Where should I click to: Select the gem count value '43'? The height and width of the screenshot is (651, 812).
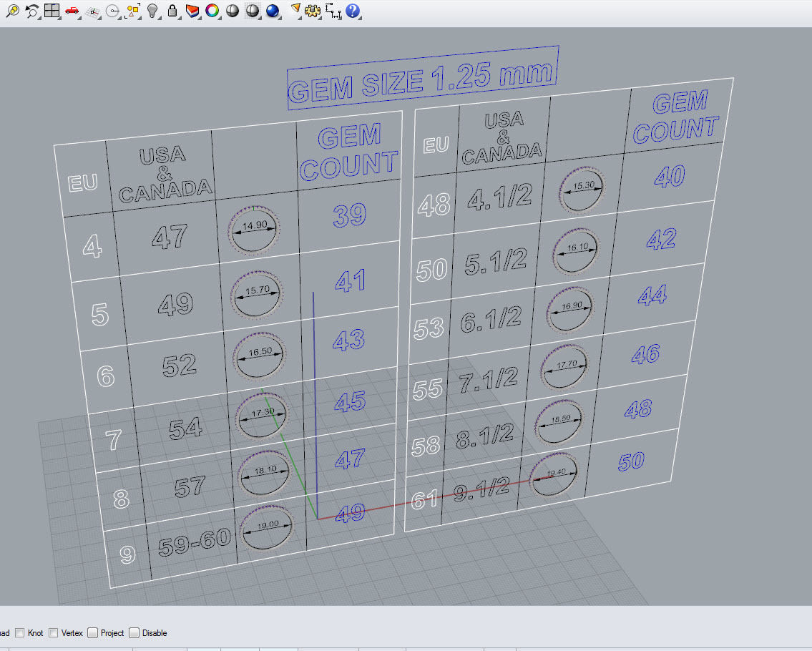tap(349, 341)
